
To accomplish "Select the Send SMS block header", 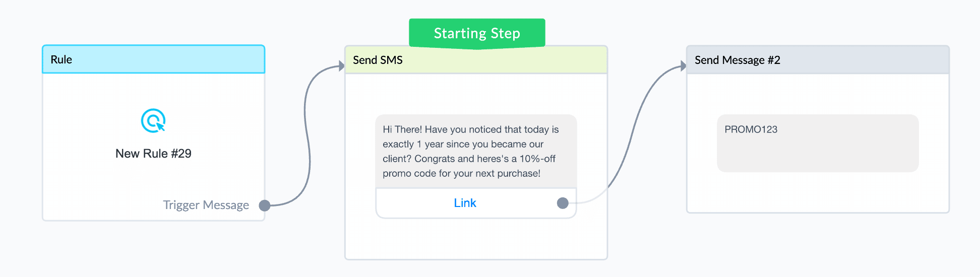I will [x=476, y=60].
